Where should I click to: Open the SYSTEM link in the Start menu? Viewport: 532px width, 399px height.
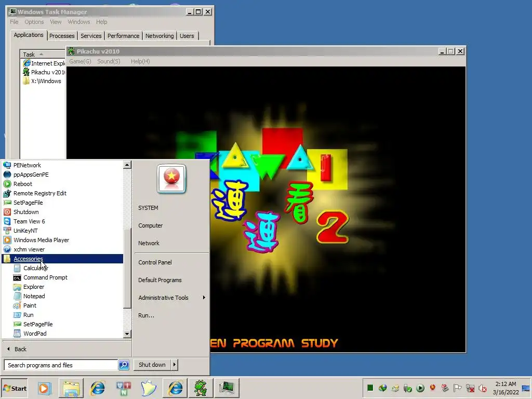pyautogui.click(x=148, y=208)
